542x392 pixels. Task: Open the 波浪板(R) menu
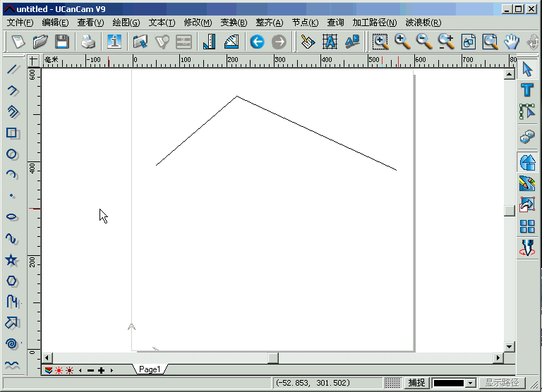pos(423,23)
